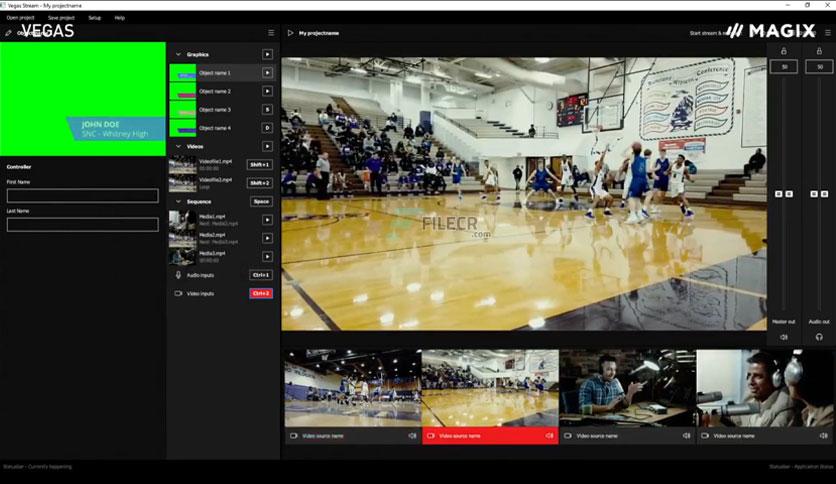Open the Save project menu
The height and width of the screenshot is (484, 836).
(61, 18)
